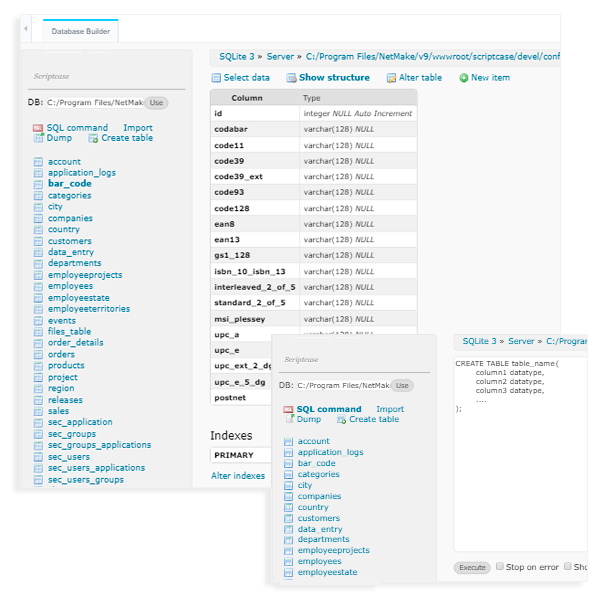Viewport: 600px width, 600px height.
Task: Click Create table icon in overlay panel
Action: coord(341,419)
